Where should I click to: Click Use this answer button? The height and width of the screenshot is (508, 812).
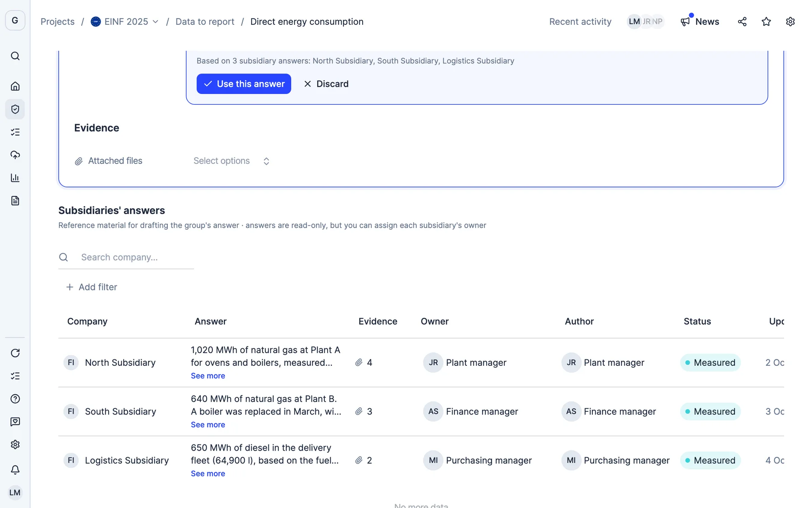click(x=244, y=84)
